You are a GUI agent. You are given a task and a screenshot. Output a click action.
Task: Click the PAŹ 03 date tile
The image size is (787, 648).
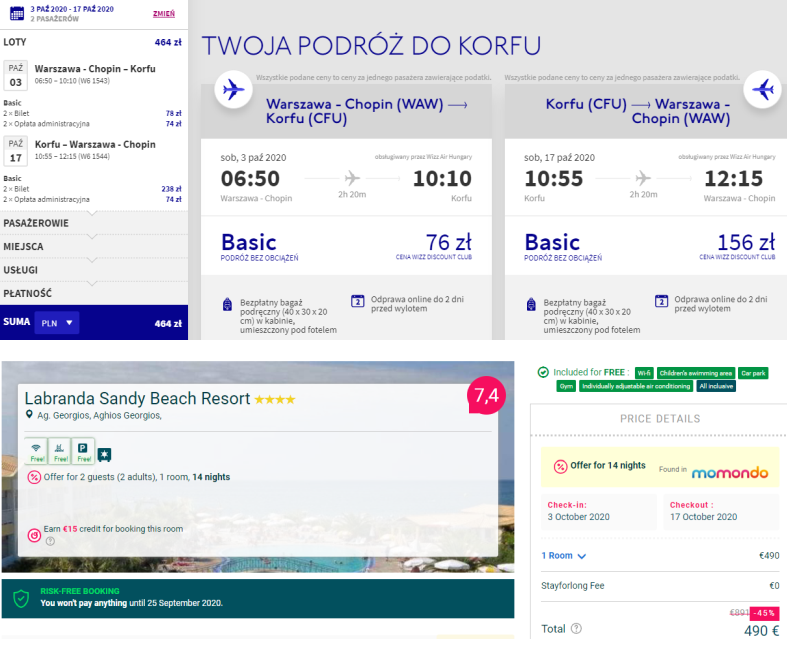[x=16, y=75]
